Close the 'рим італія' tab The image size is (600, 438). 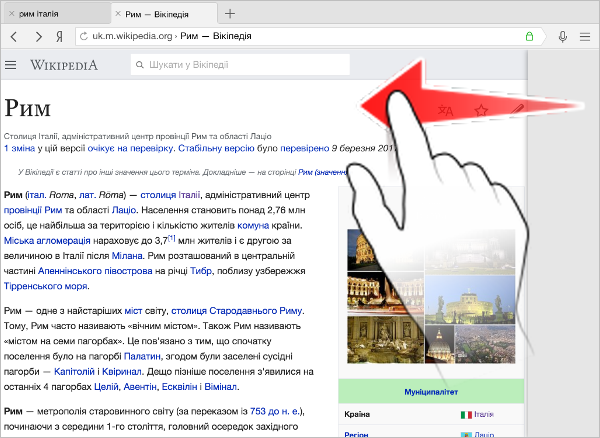click(11, 14)
